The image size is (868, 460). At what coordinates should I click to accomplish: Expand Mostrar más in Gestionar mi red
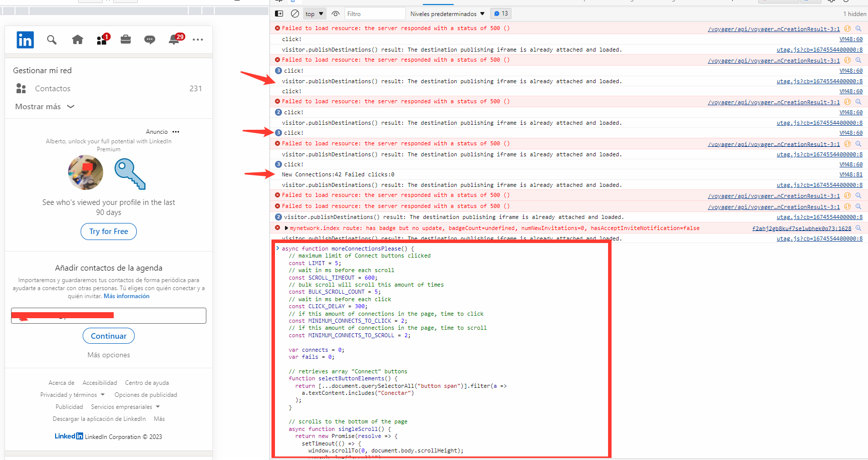click(x=45, y=107)
